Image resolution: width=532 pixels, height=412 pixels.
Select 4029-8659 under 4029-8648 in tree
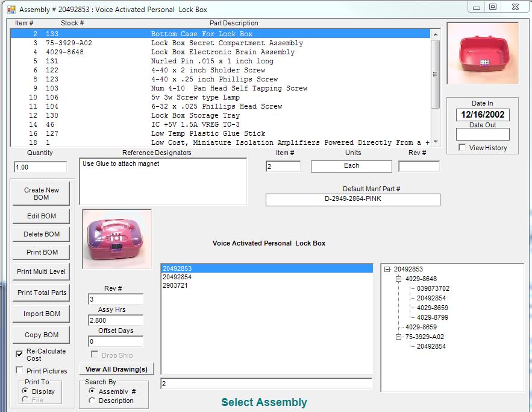click(x=432, y=308)
